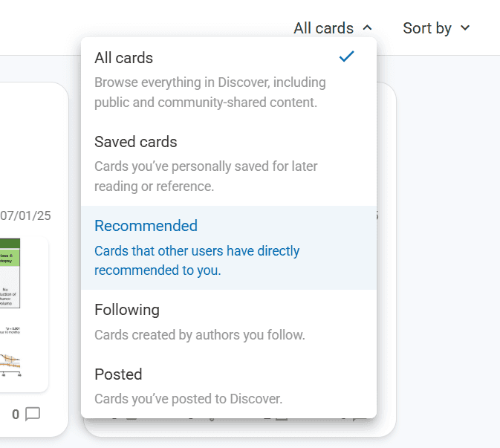The width and height of the screenshot is (500, 448).
Task: Select the highlighted Recommended option
Action: tap(146, 226)
